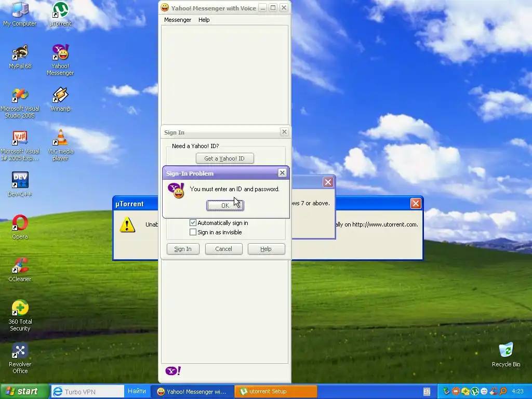Click the Найти search button on taskbar

point(137,391)
